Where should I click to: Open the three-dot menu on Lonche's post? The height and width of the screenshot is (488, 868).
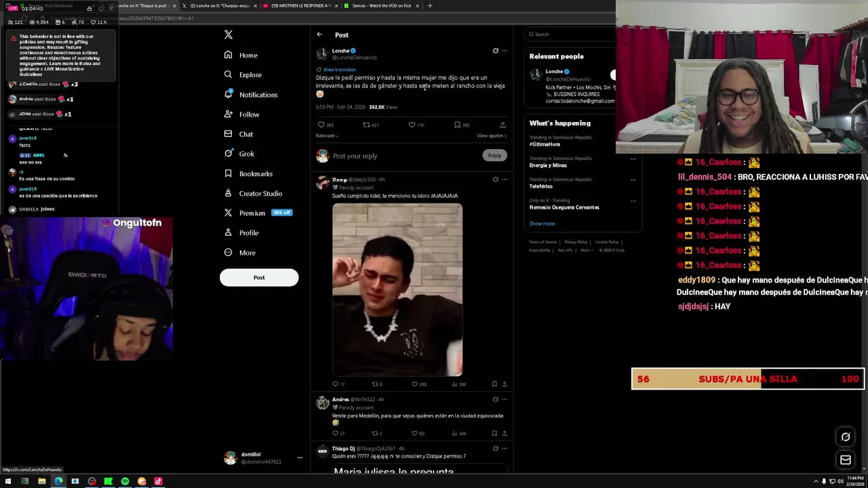(505, 51)
